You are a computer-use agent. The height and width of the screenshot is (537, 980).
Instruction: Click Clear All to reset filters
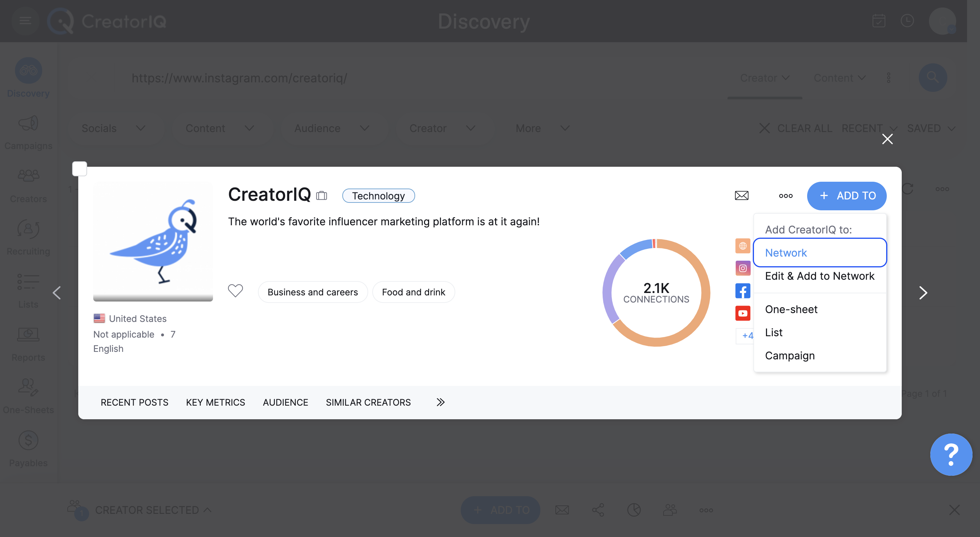click(805, 128)
